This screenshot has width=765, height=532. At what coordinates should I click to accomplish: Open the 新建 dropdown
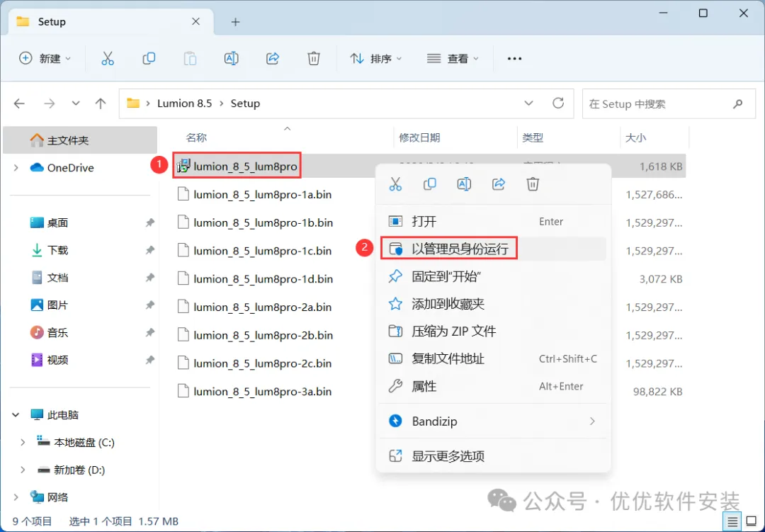(x=45, y=59)
